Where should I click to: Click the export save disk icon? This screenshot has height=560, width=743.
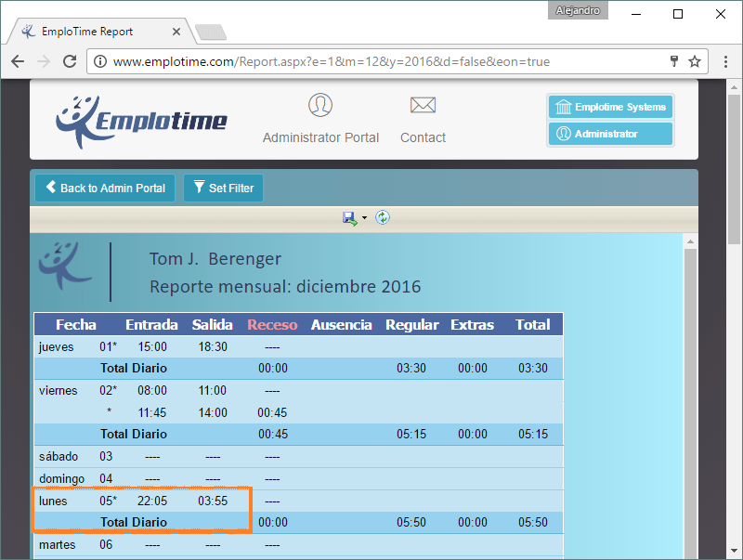coord(349,217)
